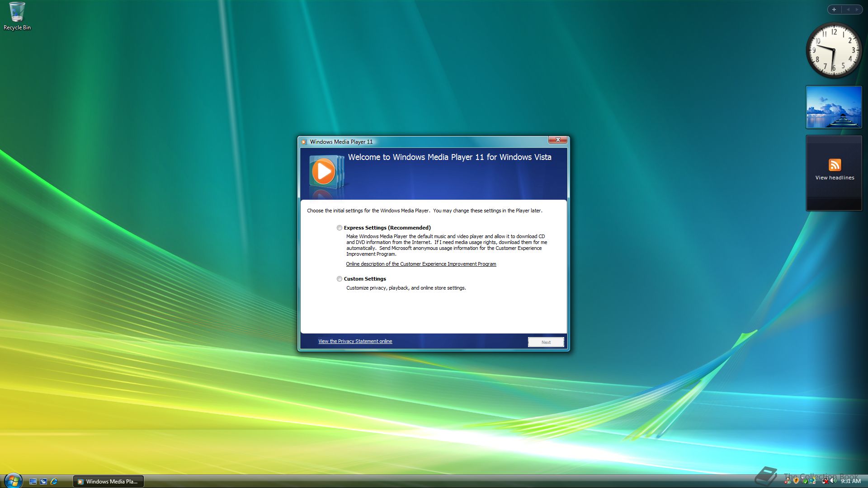Screen dimensions: 868x488
Task: Click the analog clock gadget
Action: 834,50
